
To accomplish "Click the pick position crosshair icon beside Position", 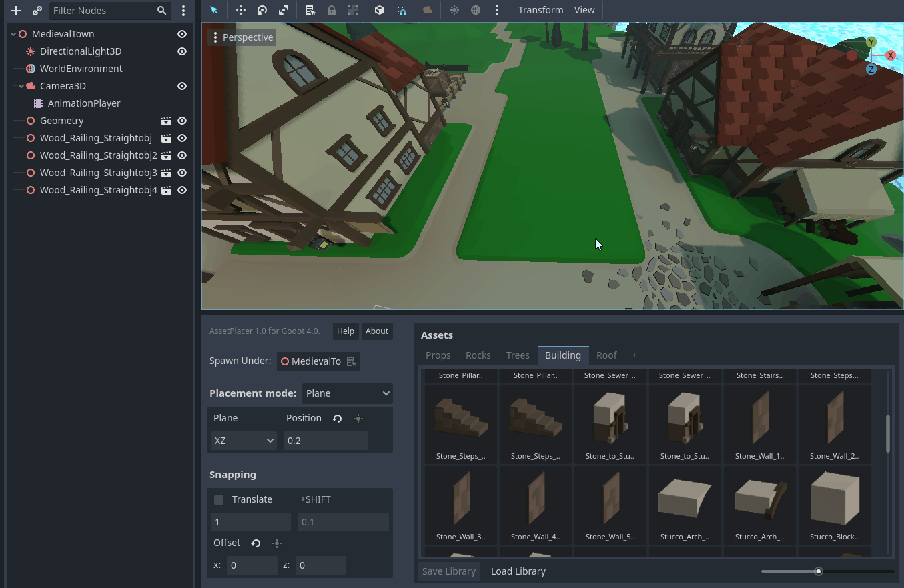I will (358, 418).
